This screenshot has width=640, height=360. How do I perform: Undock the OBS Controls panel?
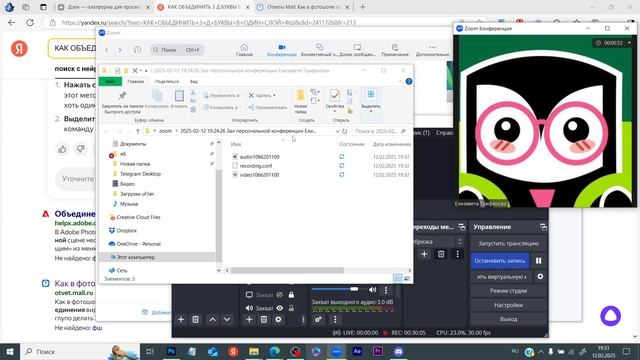pyautogui.click(x=543, y=227)
